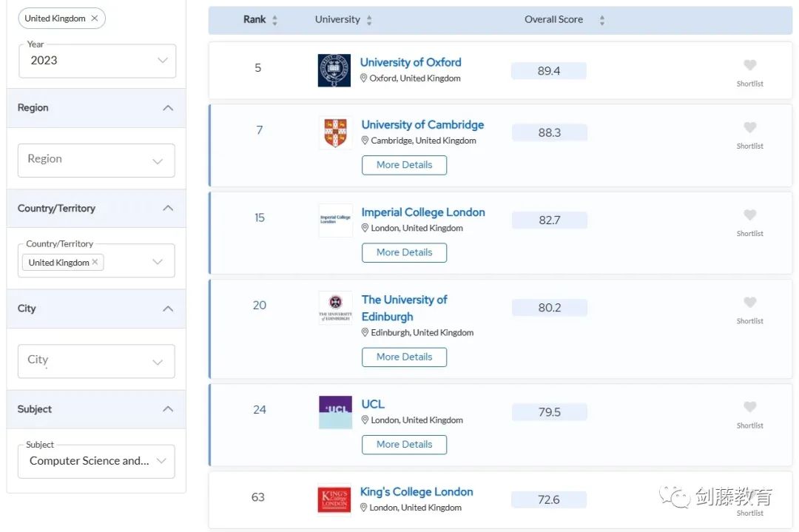
Task: Click Cambridge overall score 88.3
Action: point(549,133)
